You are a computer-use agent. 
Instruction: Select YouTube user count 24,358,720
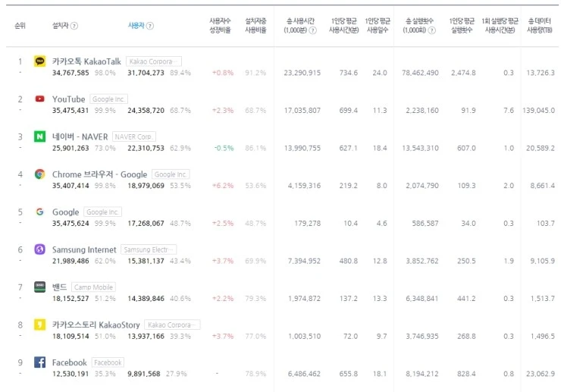[x=146, y=110]
